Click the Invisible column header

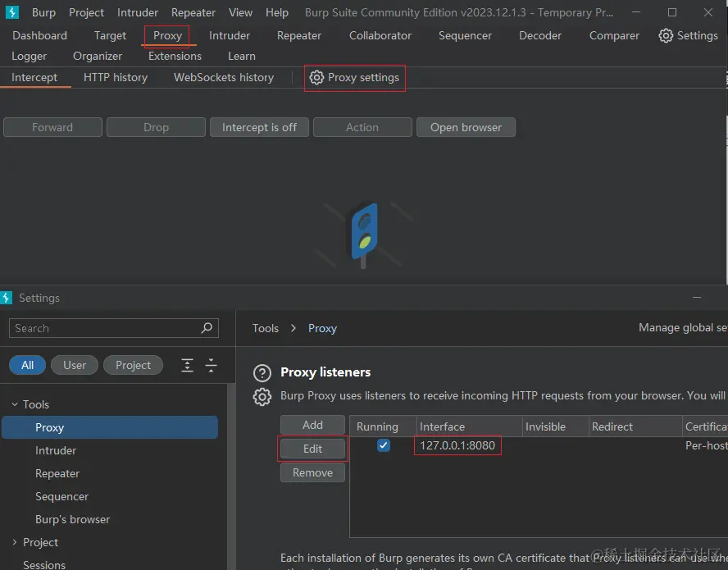[x=555, y=426]
